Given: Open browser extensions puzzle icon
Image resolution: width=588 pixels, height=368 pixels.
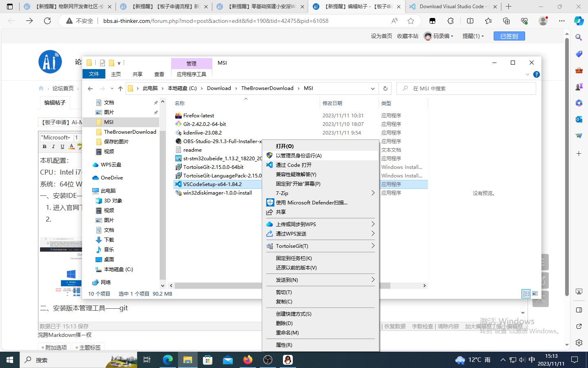Looking at the screenshot, I should click(450, 21).
